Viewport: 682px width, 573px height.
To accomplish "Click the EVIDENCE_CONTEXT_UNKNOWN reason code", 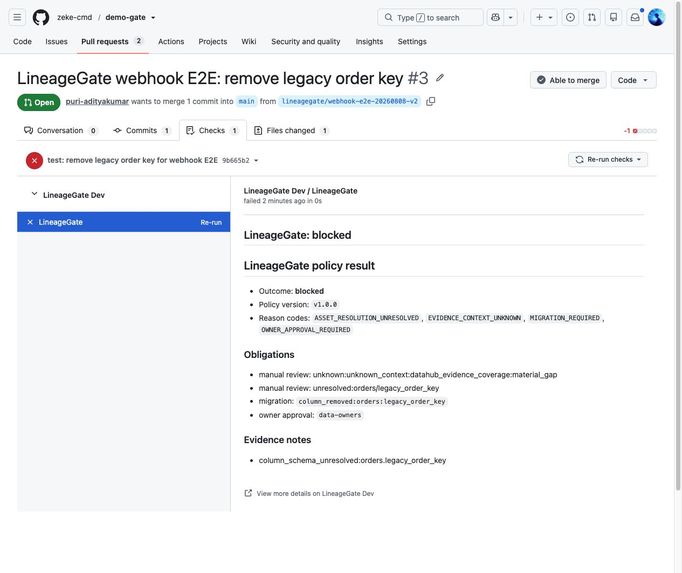I will 474,318.
